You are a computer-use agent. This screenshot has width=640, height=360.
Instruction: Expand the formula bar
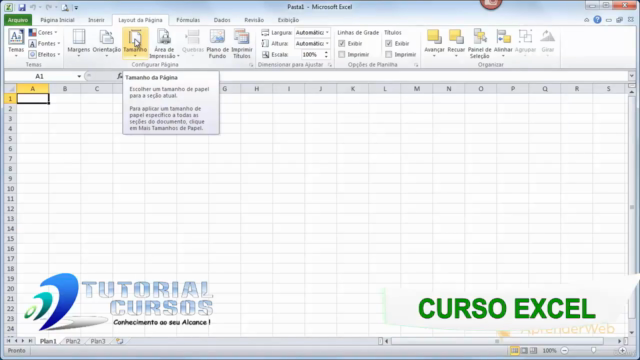tap(631, 76)
